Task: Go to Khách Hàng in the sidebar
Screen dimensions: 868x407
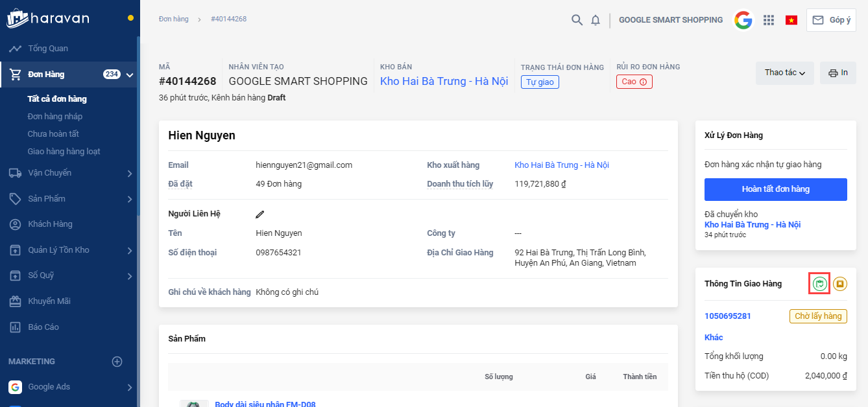Action: point(50,224)
